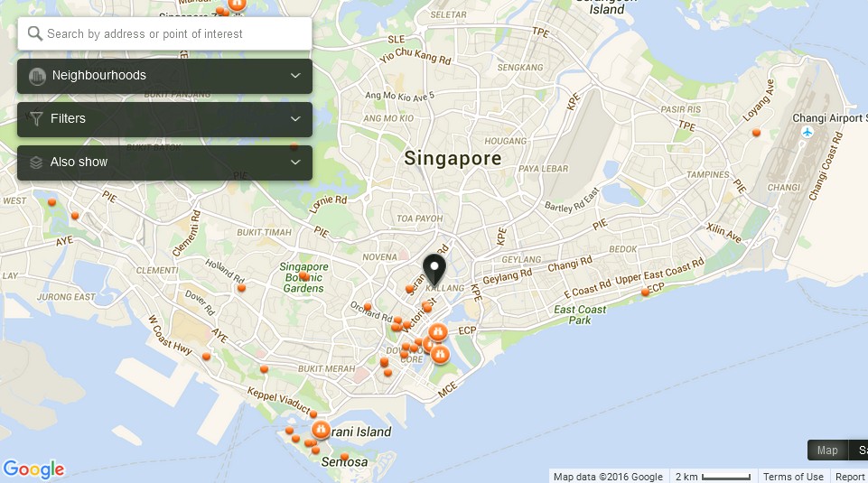The image size is (868, 483).
Task: Click the orange dot on Orchard Rd
Action: coord(368,307)
